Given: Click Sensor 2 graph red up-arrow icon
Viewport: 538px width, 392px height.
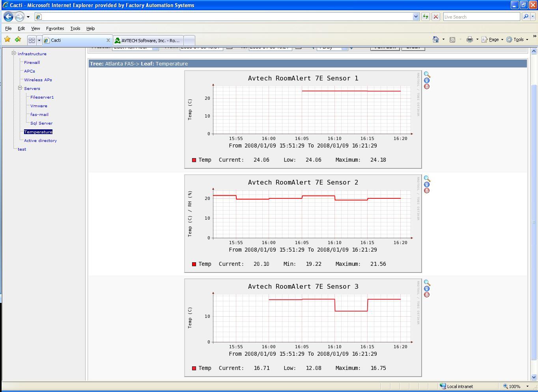Looking at the screenshot, I should [x=427, y=190].
